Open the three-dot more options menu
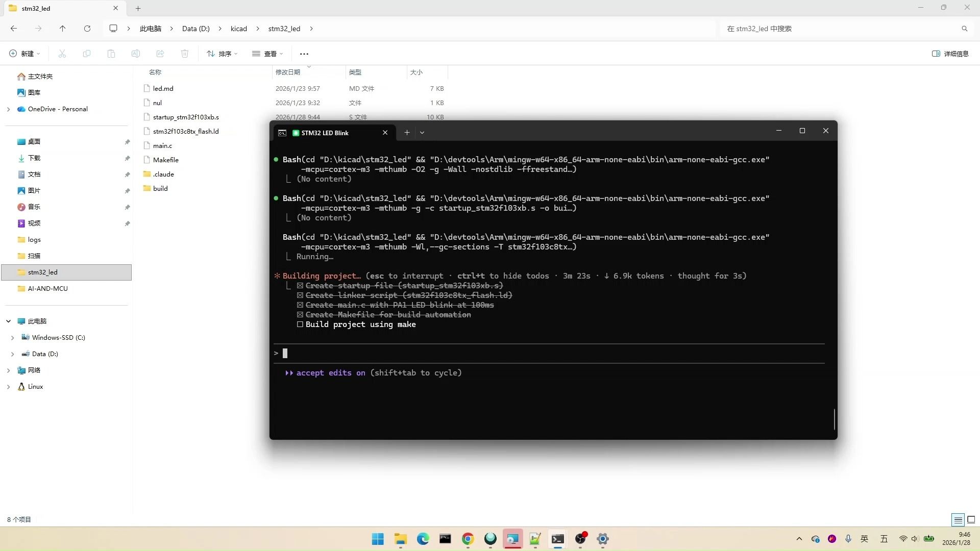The image size is (980, 551). tap(304, 54)
